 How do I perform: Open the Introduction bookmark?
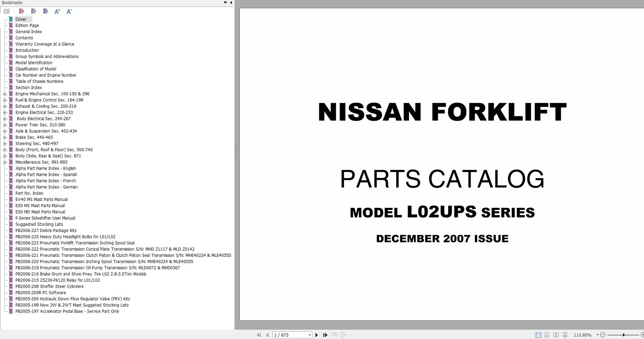(x=27, y=50)
